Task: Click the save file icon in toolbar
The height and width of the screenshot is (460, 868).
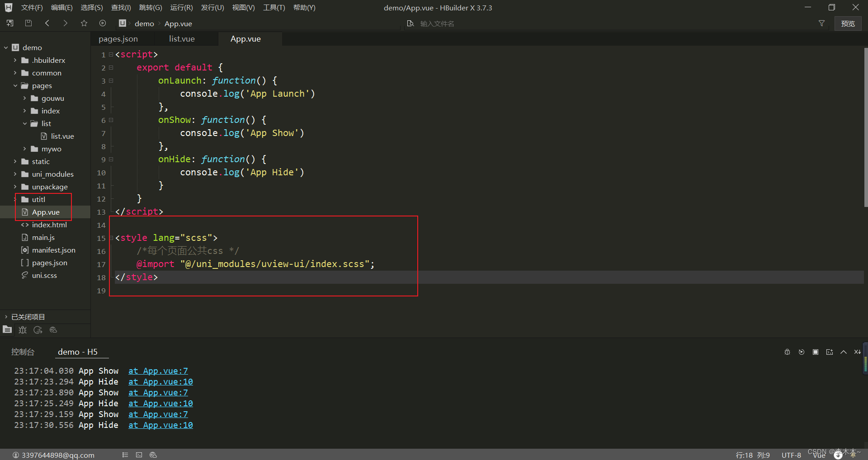Action: (28, 23)
